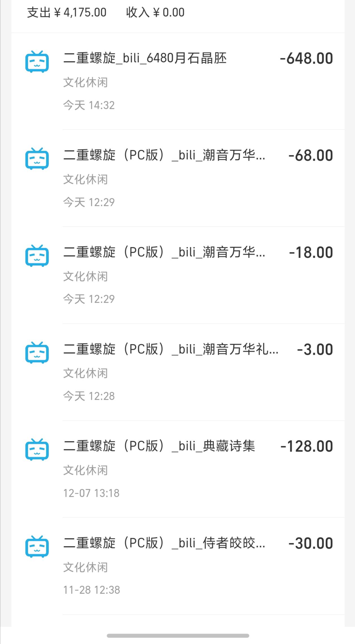Tap the Bilibili icon beside the -128.00 payment
The image size is (355, 644).
coord(37,450)
